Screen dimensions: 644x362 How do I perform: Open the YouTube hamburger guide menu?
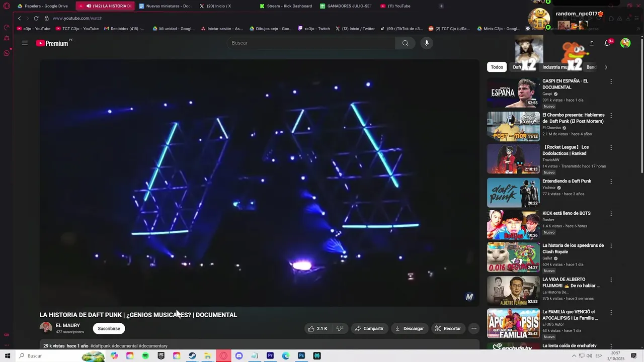pos(25,43)
